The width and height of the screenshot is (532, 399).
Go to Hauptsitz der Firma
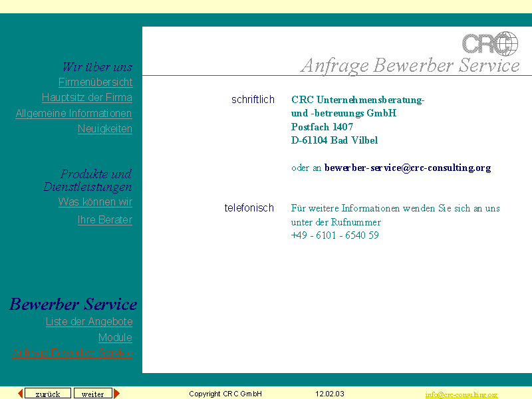86,98
